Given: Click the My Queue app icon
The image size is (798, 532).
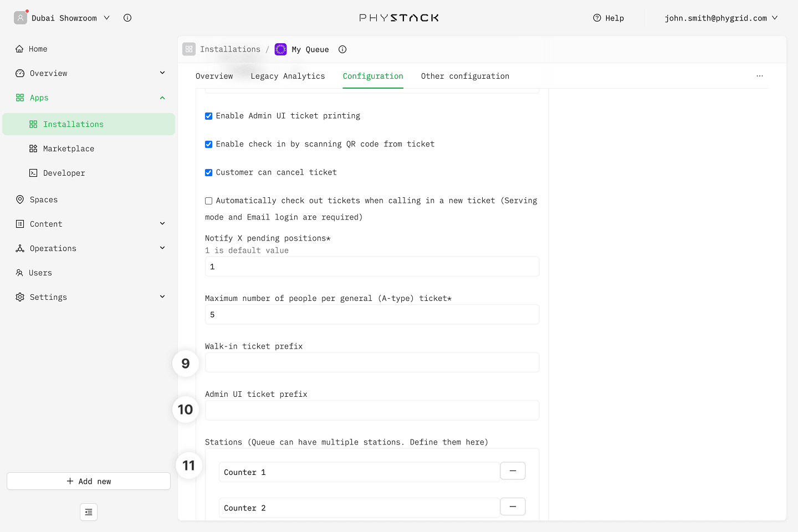Looking at the screenshot, I should 281,49.
